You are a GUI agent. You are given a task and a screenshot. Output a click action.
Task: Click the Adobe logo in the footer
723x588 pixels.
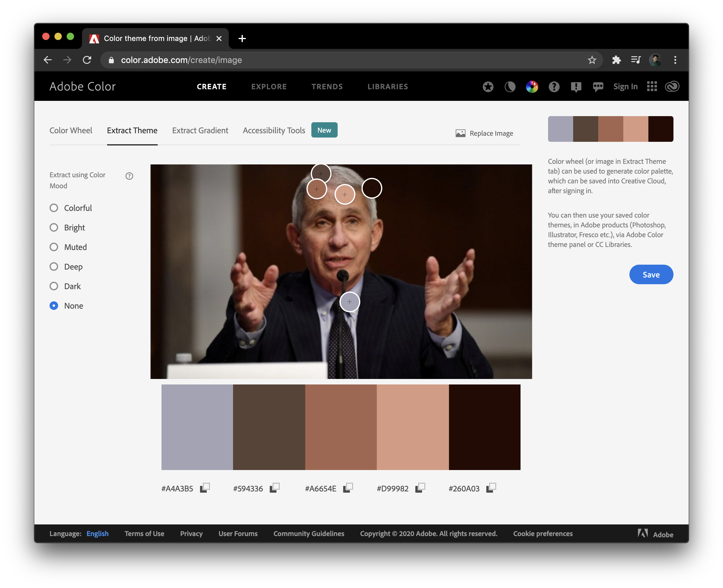(x=655, y=534)
